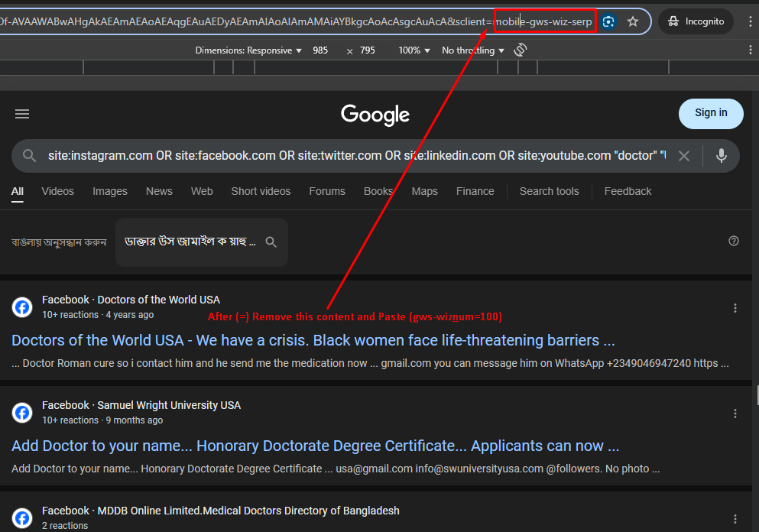The image size is (759, 532).
Task: Click the help question mark icon
Action: [734, 241]
